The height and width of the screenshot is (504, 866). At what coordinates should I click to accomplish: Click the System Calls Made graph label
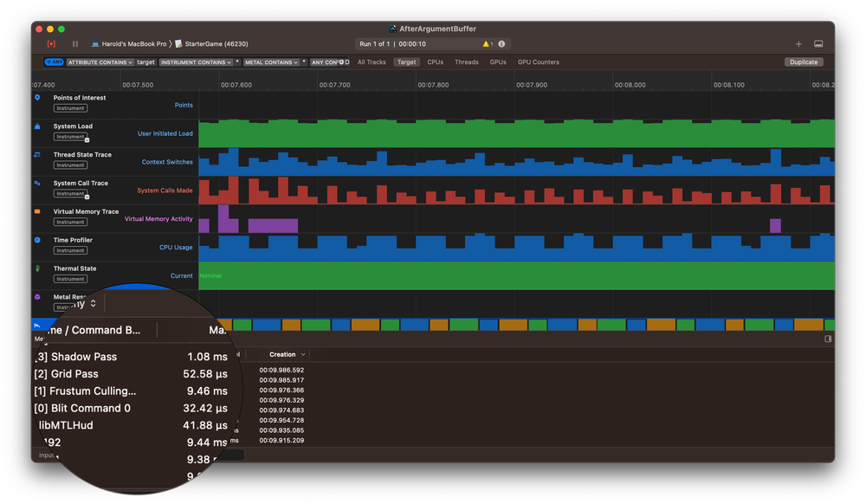pyautogui.click(x=165, y=191)
